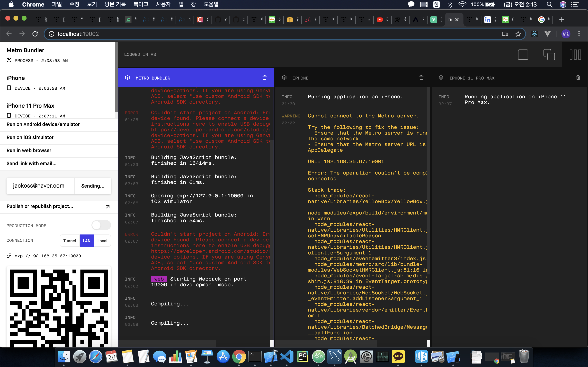Toggle the Production Mode switch

101,225
